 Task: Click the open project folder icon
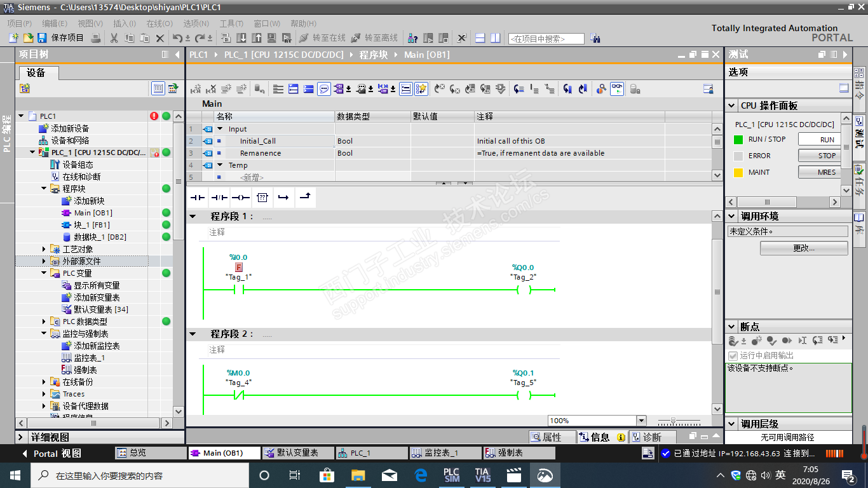[x=28, y=38]
